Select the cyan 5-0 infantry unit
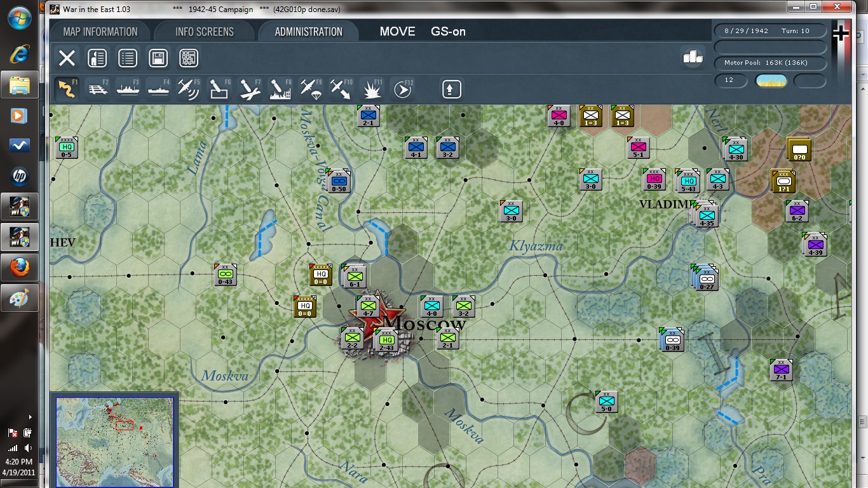868x488 pixels. tap(607, 402)
